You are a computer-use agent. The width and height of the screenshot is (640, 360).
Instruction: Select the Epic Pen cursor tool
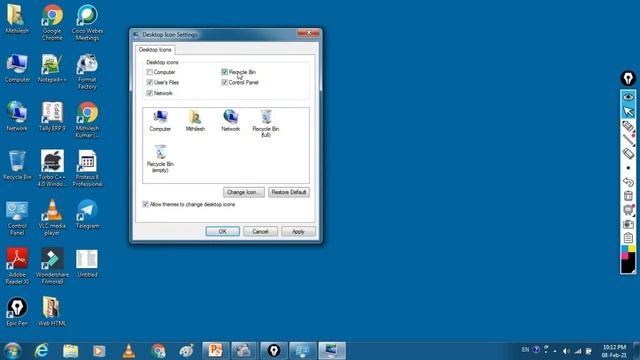(628, 111)
